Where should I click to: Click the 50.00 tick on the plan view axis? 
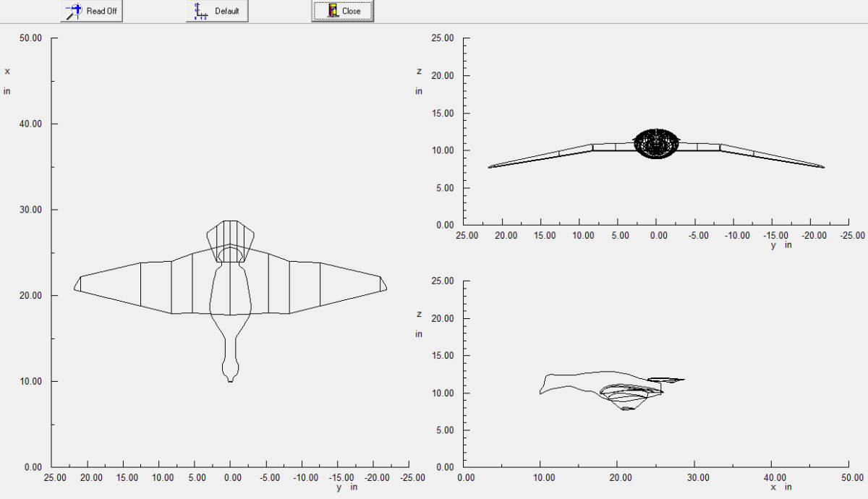click(x=31, y=37)
